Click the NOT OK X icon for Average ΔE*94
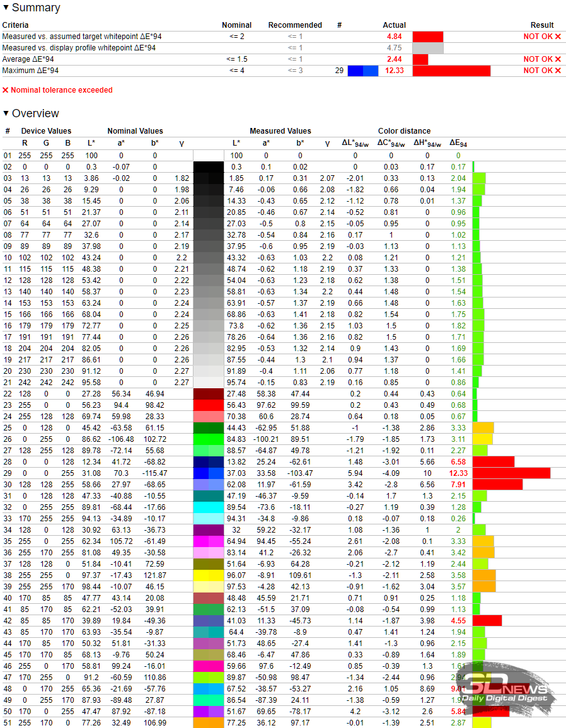 click(x=558, y=59)
